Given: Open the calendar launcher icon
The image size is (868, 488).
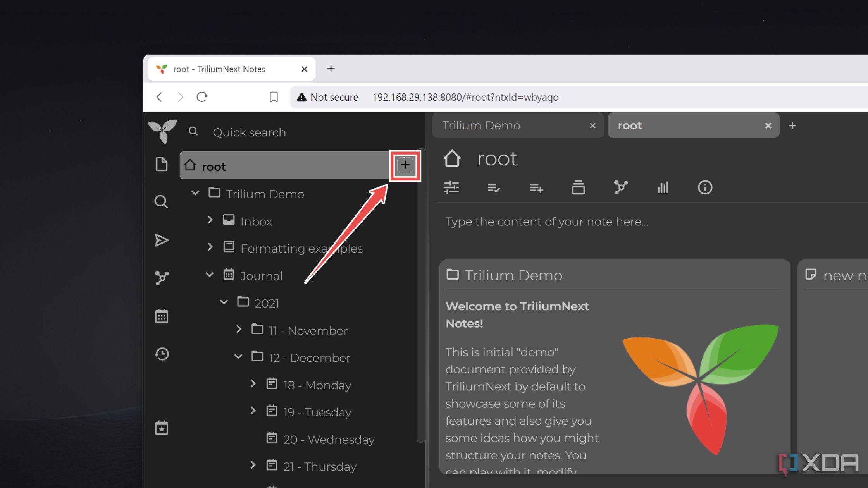Looking at the screenshot, I should [162, 316].
